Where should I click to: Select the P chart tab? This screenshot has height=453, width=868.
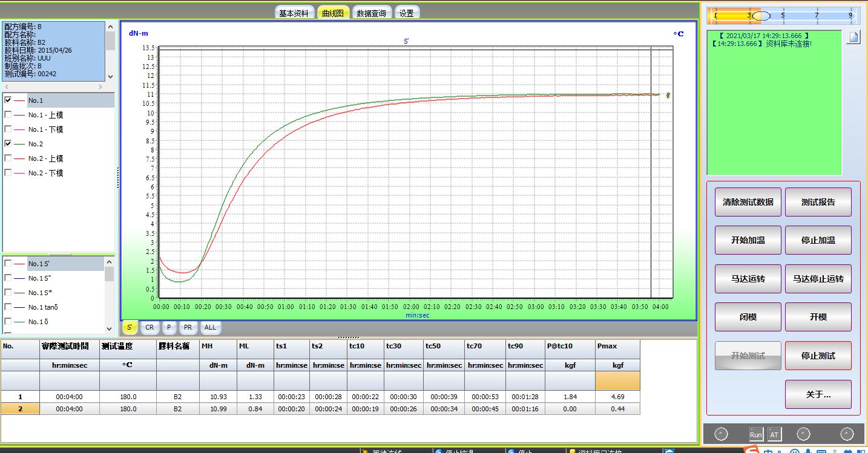(x=169, y=327)
